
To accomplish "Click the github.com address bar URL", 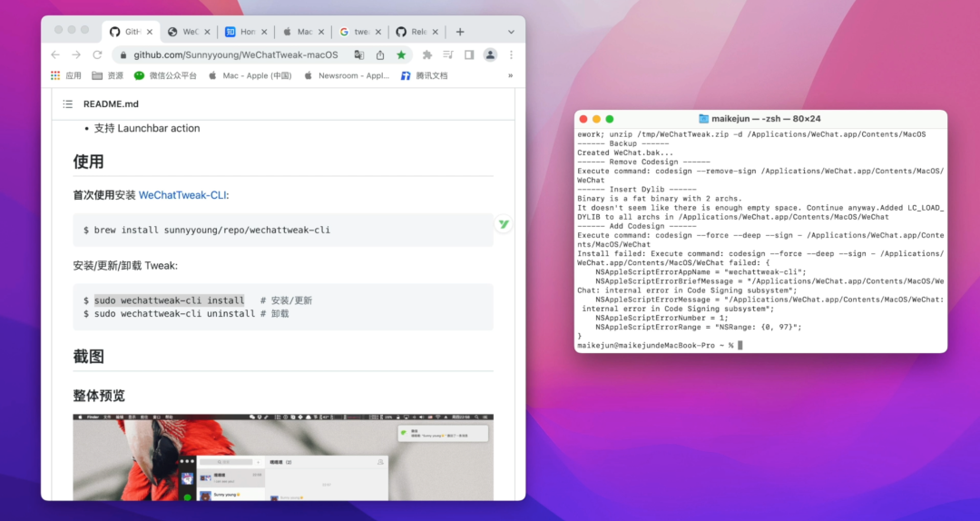I will click(x=235, y=55).
